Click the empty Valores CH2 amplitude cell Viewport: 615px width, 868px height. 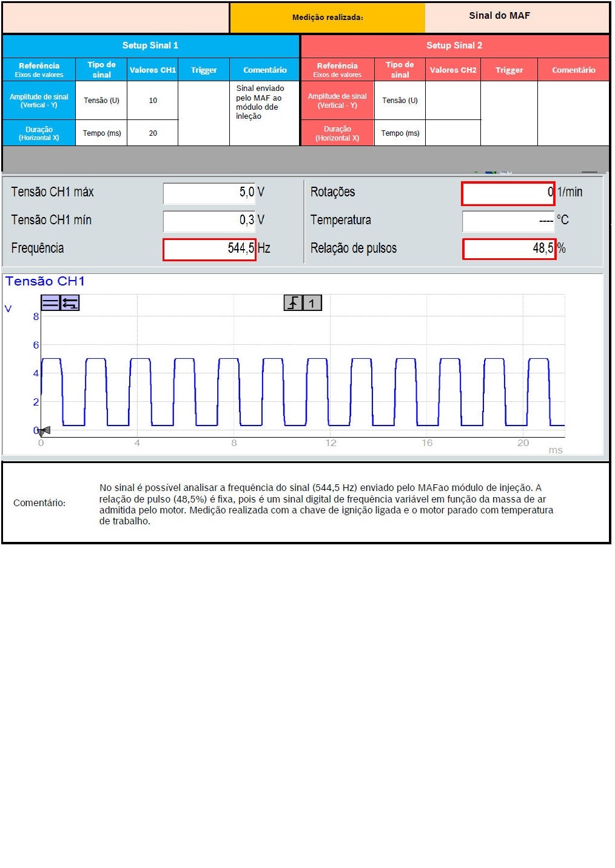tap(453, 101)
